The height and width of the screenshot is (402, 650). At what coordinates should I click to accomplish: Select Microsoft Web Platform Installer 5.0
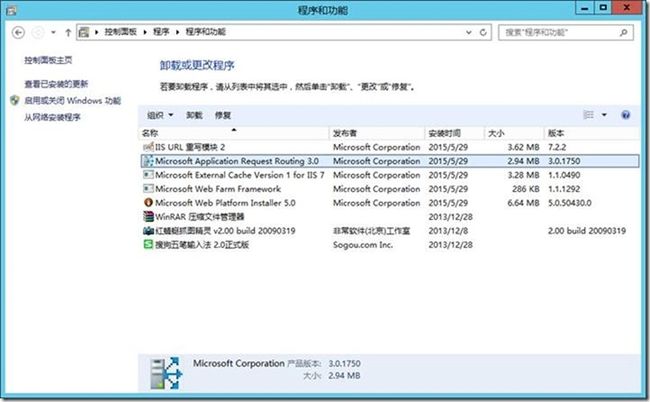[225, 203]
